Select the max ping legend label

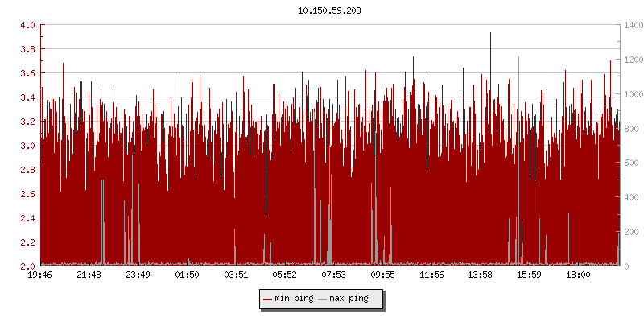(349, 299)
